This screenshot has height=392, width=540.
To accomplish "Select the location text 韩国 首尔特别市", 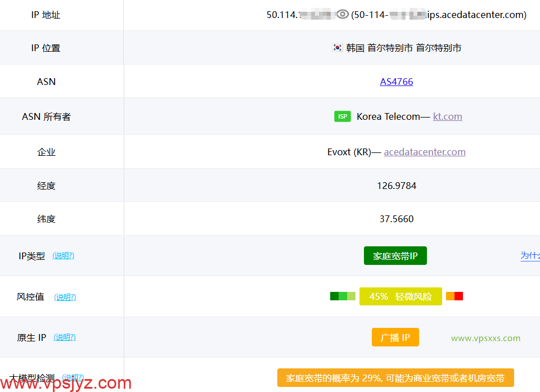I will [x=404, y=48].
